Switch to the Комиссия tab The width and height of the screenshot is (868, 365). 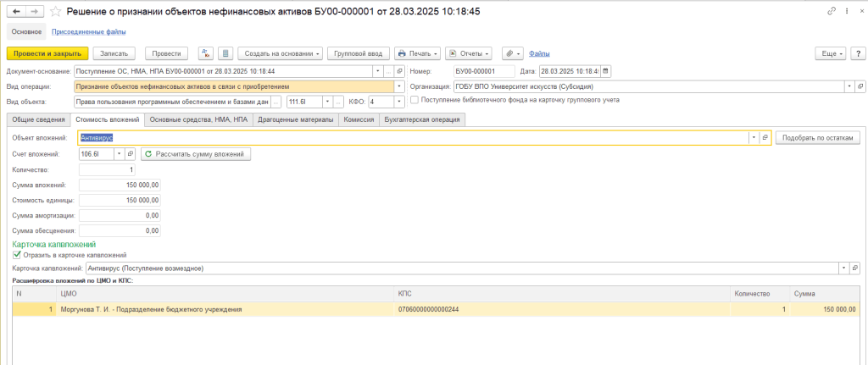(359, 119)
